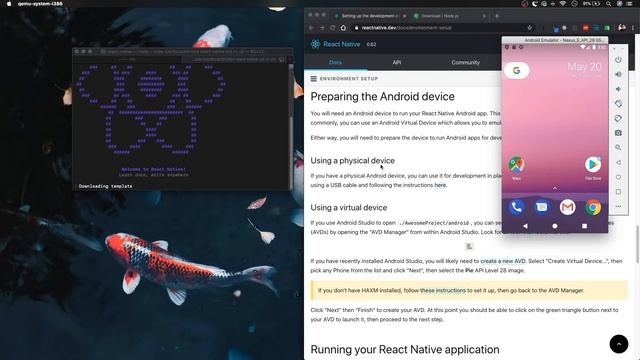Open Google Maps app on Android home screen

[516, 164]
